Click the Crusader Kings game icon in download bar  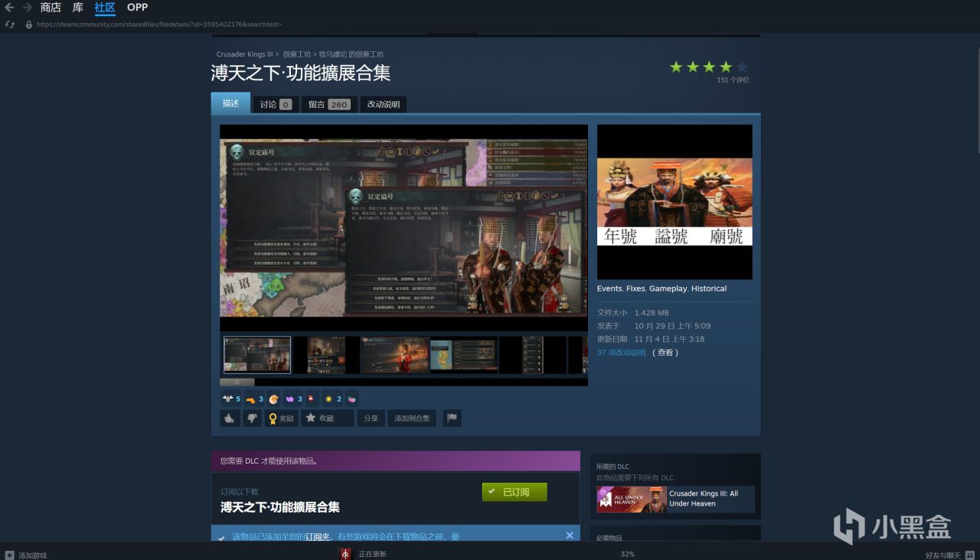click(x=345, y=554)
